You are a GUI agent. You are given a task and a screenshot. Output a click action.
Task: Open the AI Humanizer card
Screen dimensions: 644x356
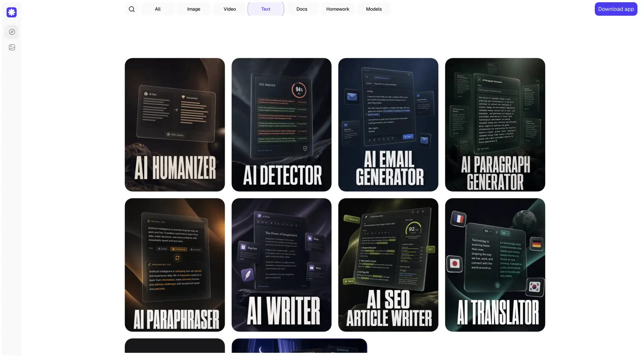tap(175, 125)
